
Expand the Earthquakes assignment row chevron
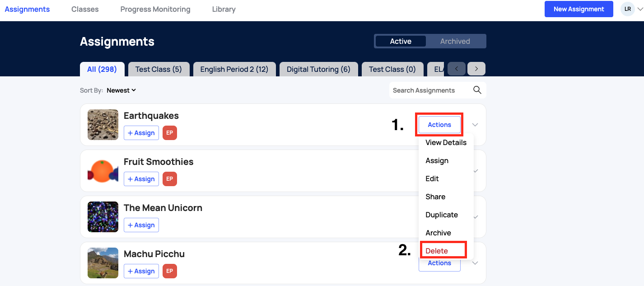[475, 125]
